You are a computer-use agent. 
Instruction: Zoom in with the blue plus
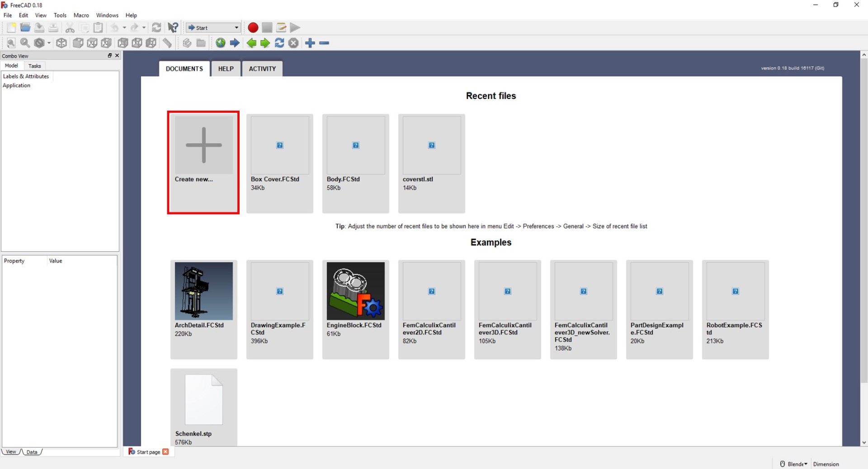tap(310, 43)
